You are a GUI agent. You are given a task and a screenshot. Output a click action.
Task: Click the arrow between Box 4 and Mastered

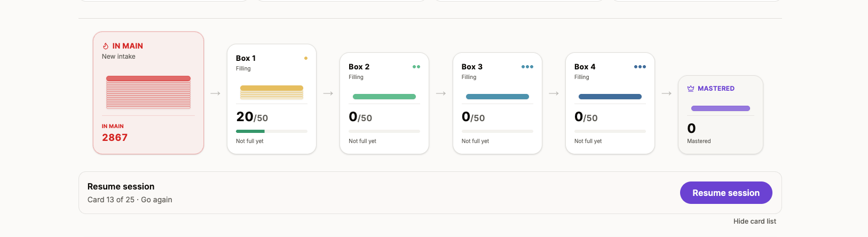point(667,93)
